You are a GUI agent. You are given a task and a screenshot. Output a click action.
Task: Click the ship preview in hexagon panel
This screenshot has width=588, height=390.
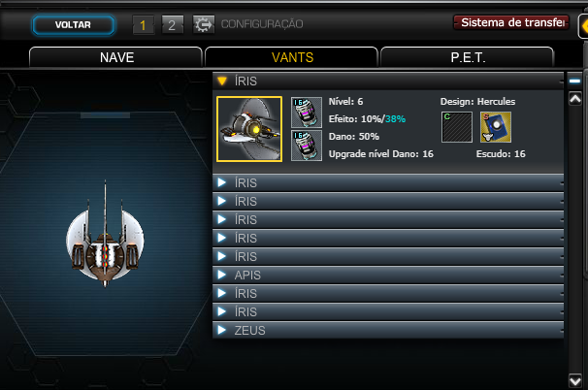pos(105,235)
